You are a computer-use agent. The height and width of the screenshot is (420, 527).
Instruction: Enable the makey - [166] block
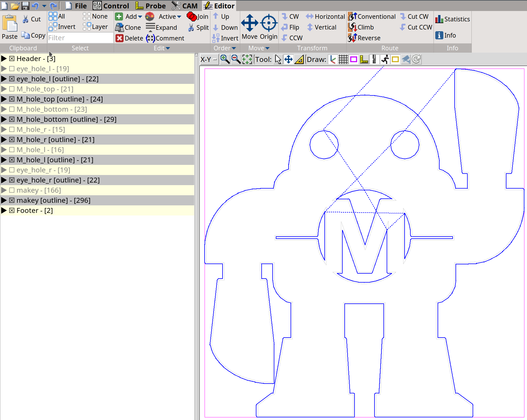12,190
